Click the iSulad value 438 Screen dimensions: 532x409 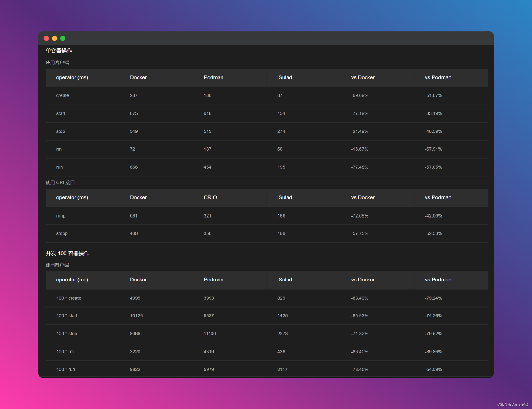click(x=281, y=352)
